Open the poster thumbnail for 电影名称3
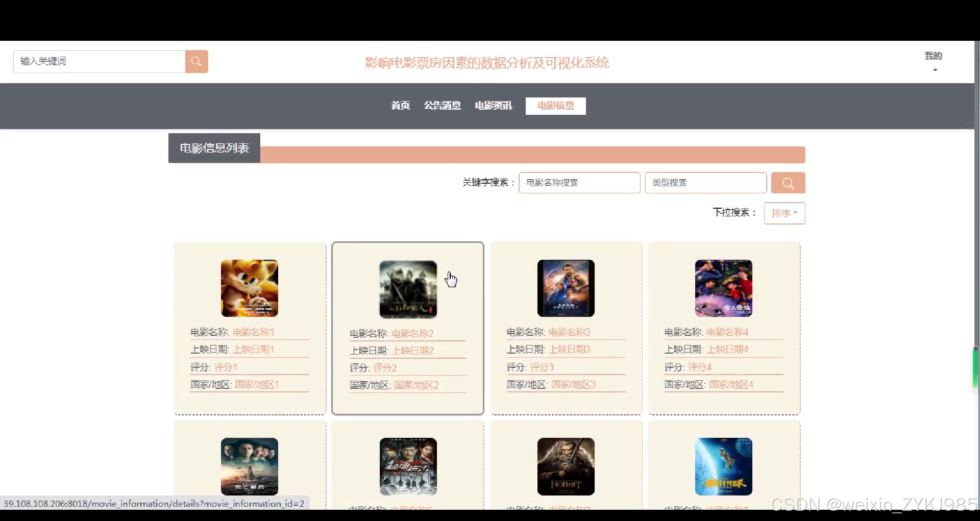The height and width of the screenshot is (521, 980). (566, 288)
